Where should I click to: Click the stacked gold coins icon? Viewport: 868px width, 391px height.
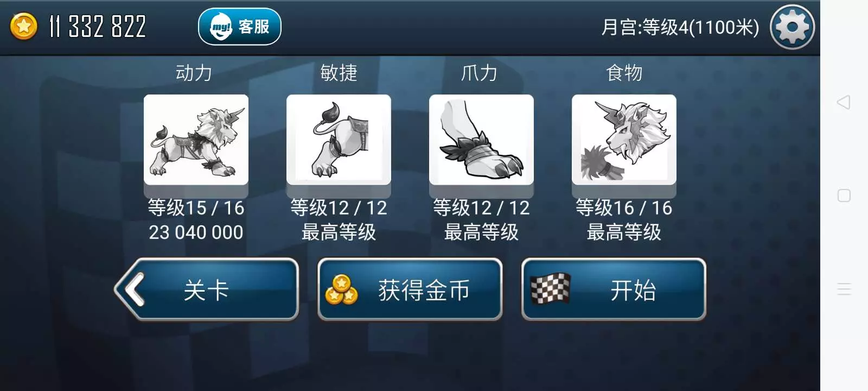click(341, 290)
